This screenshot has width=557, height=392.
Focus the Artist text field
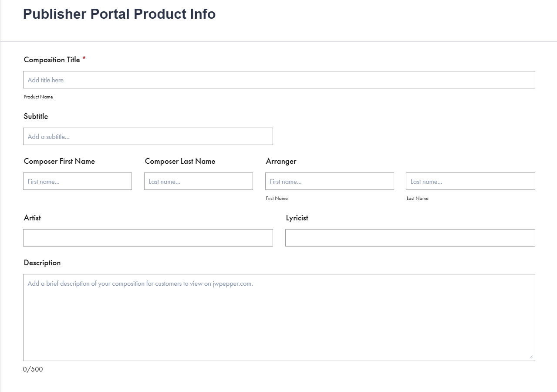[148, 238]
